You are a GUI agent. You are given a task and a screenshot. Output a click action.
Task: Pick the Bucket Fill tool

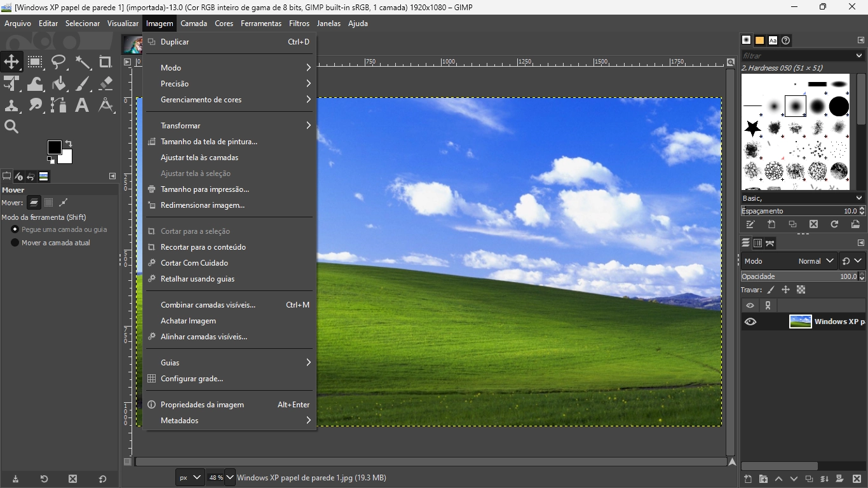pyautogui.click(x=59, y=84)
